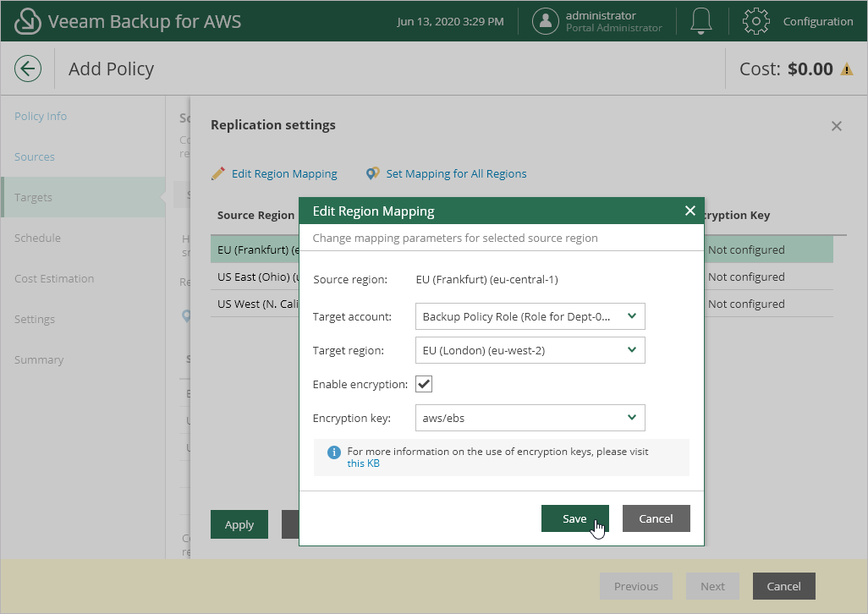This screenshot has height=614, width=868.
Task: Click the Next wizard button
Action: (712, 586)
